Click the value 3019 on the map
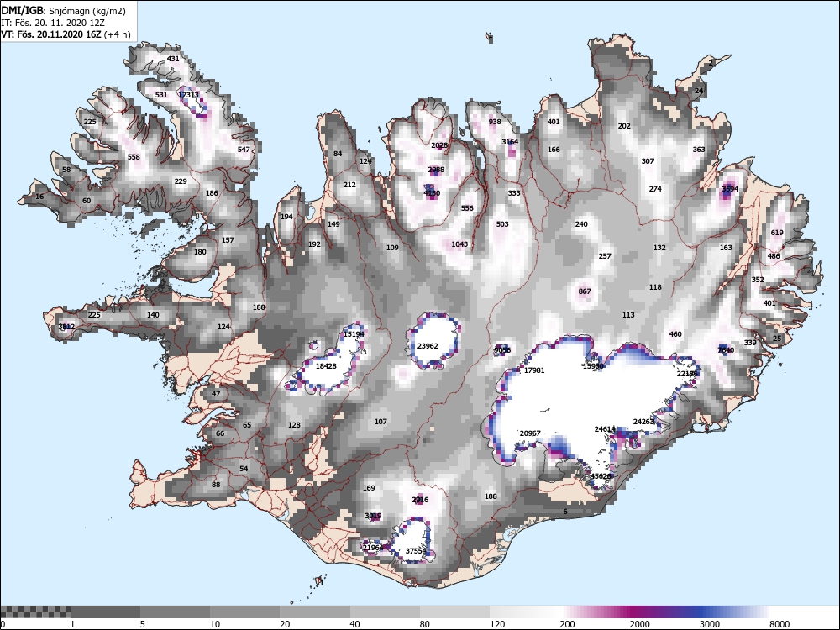 [373, 516]
